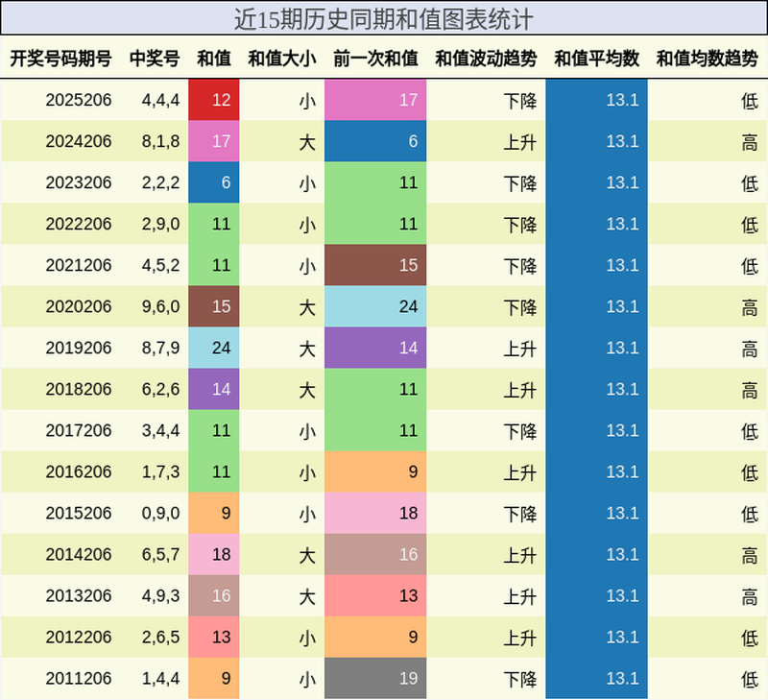Select 上升 trend in row 2019206
768x700 pixels.
(x=520, y=349)
